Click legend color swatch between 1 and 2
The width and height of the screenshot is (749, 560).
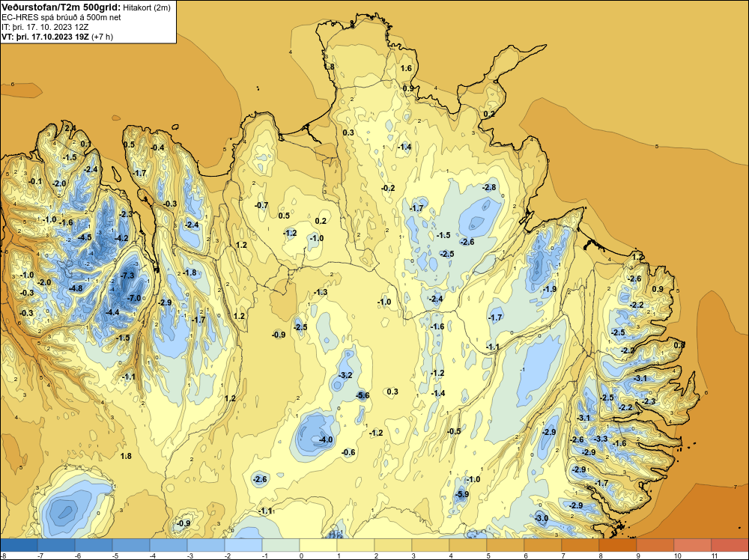355,545
